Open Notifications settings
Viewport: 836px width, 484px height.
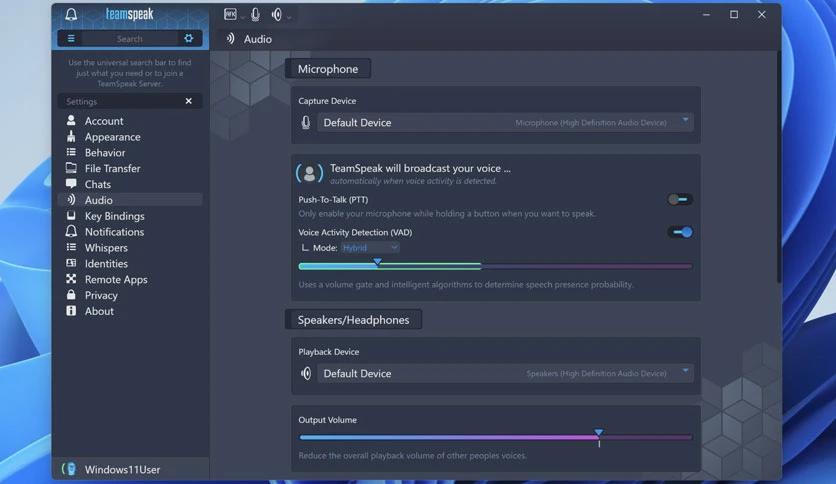click(x=114, y=232)
